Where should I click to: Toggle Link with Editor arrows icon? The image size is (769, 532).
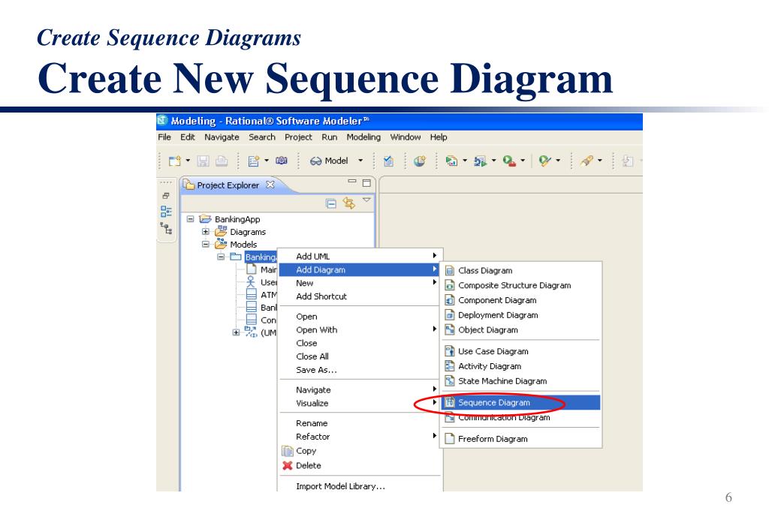pyautogui.click(x=348, y=203)
